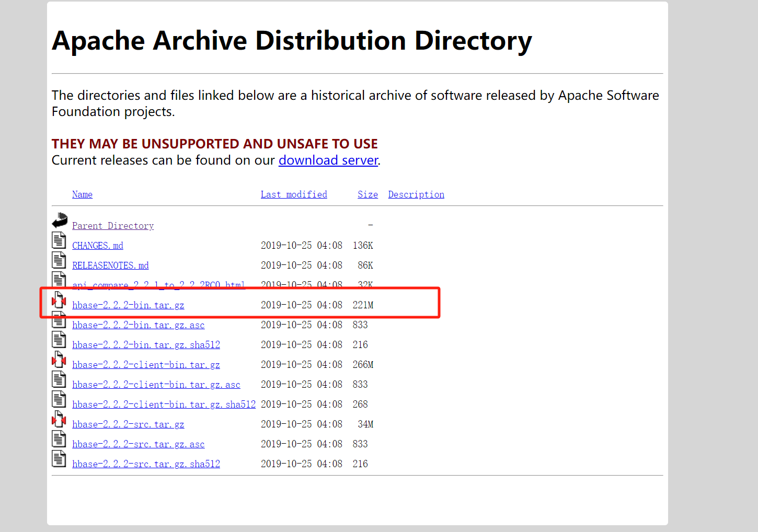Click the Parent Directory back-arrow icon
Viewport: 758px width, 532px height.
click(60, 220)
